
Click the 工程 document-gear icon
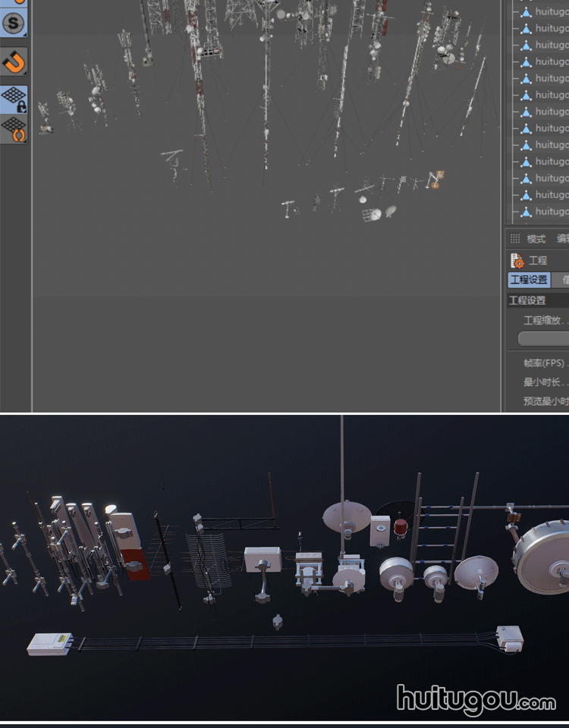pyautogui.click(x=517, y=260)
